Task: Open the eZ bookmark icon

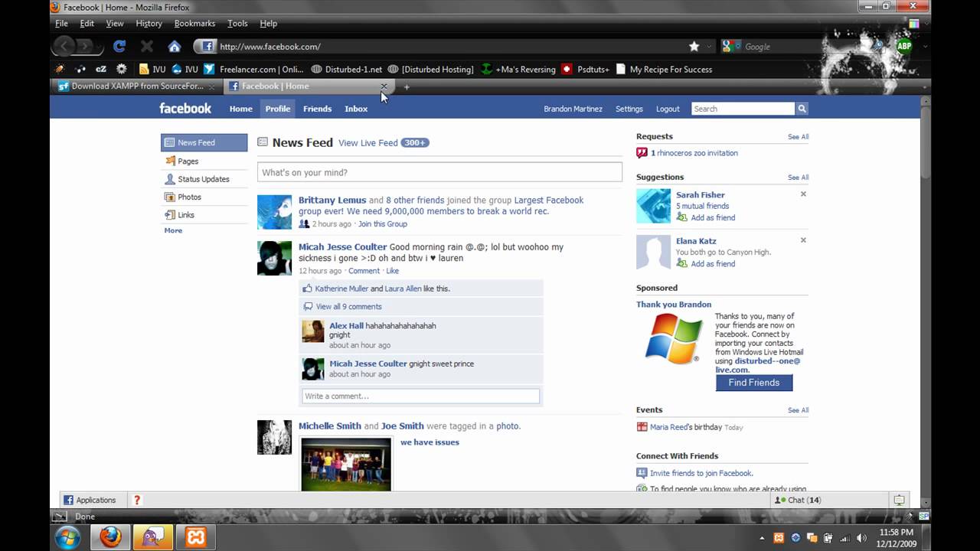Action: pyautogui.click(x=101, y=69)
